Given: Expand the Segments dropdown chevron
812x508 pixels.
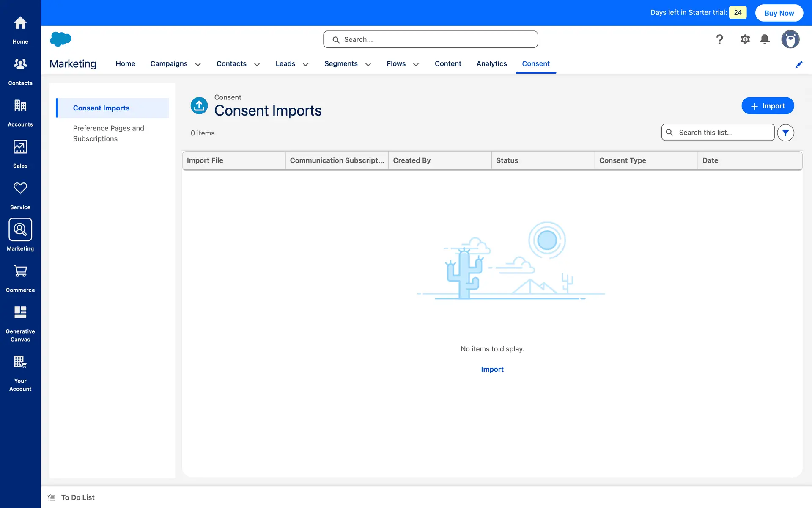Looking at the screenshot, I should (x=368, y=64).
